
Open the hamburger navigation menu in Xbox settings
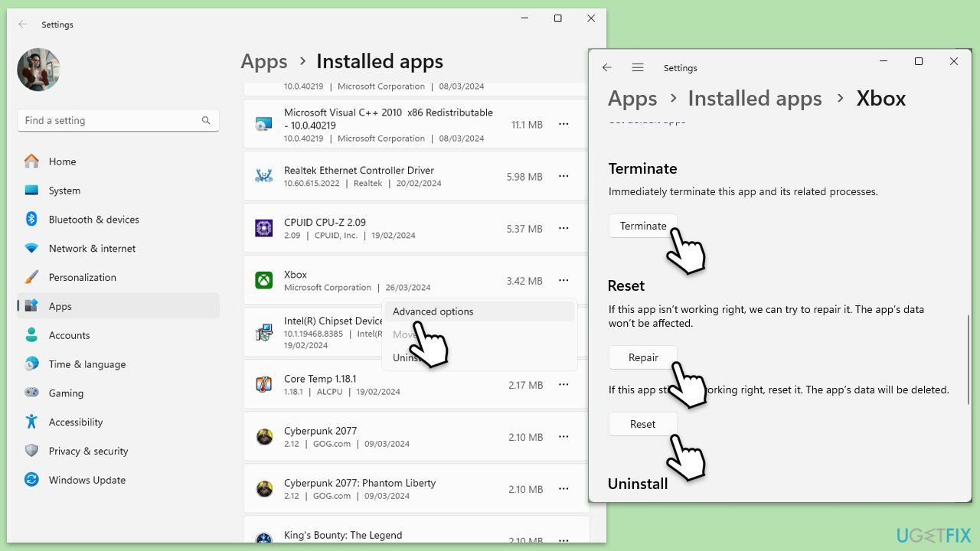[638, 67]
